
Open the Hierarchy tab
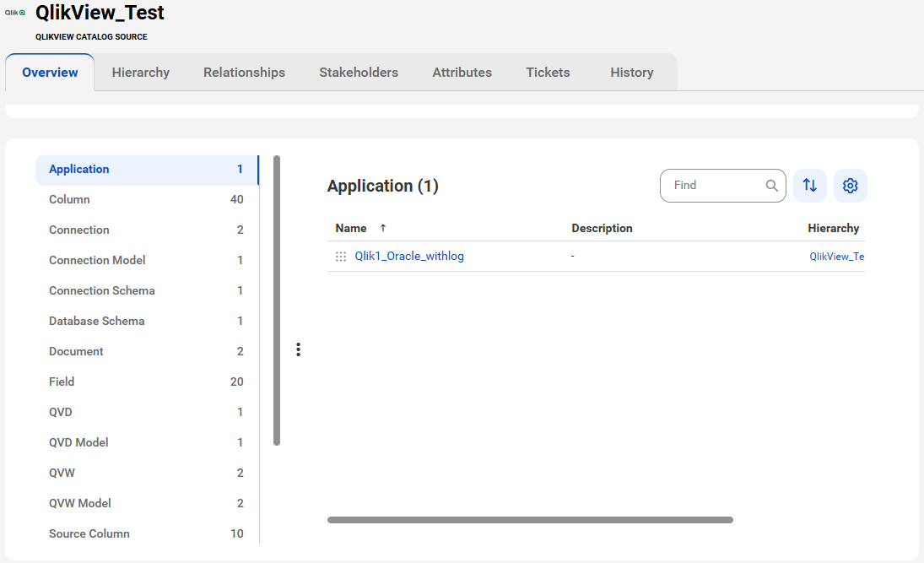pyautogui.click(x=141, y=73)
